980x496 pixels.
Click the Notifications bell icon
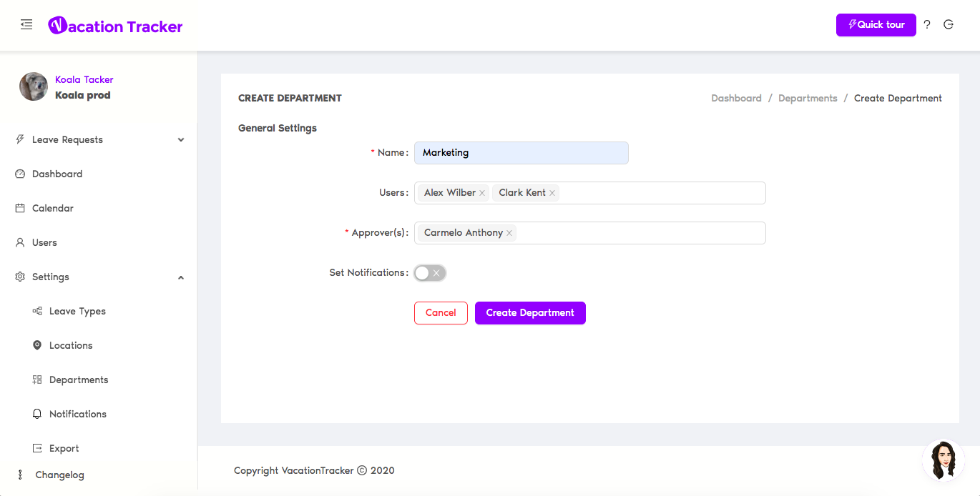[x=37, y=414]
